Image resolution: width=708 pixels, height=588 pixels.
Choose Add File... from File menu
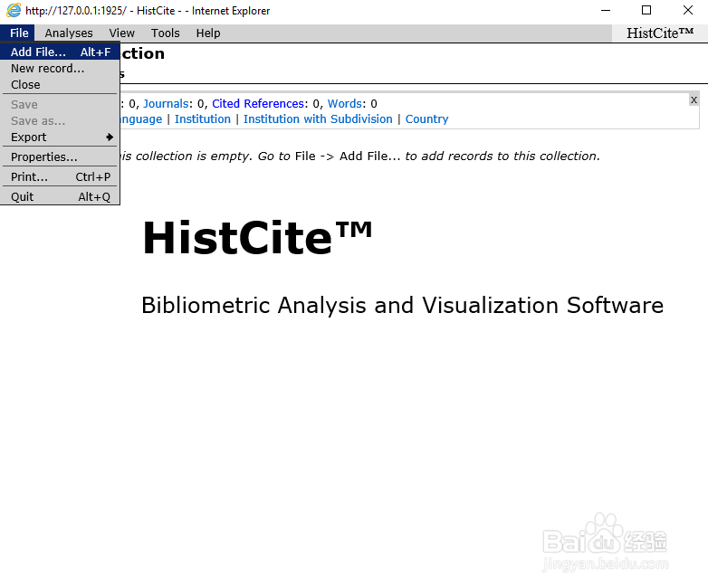[60, 52]
